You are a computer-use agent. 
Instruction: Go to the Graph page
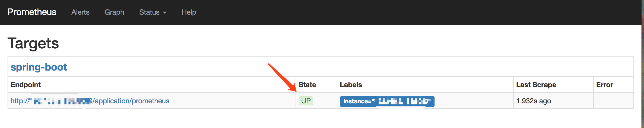click(x=114, y=12)
